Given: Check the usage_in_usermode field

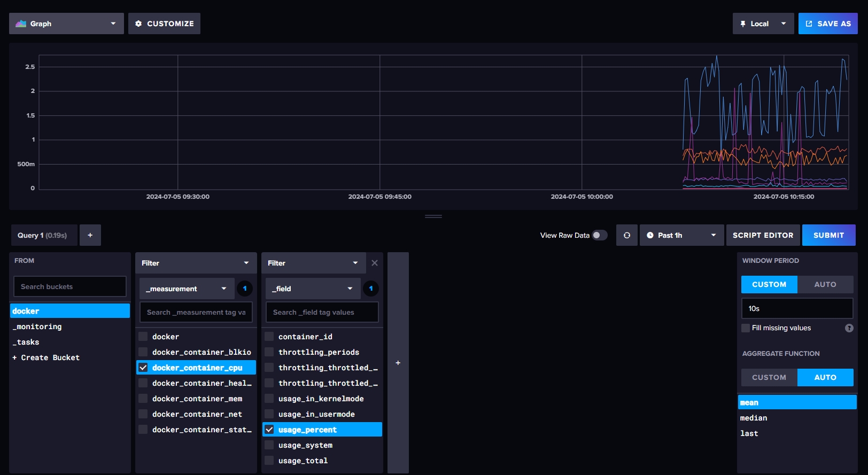Looking at the screenshot, I should point(269,414).
